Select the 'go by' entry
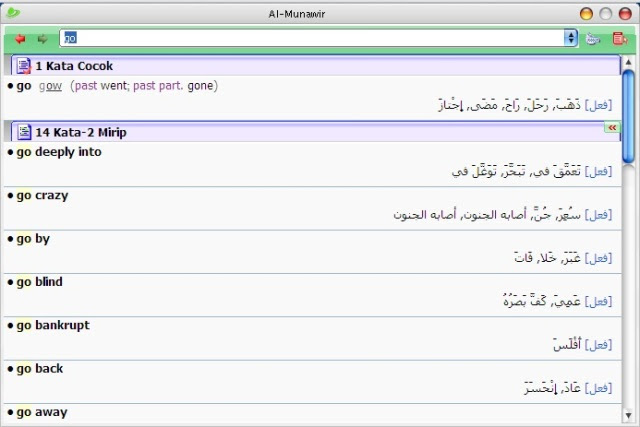The image size is (640, 427). point(33,239)
